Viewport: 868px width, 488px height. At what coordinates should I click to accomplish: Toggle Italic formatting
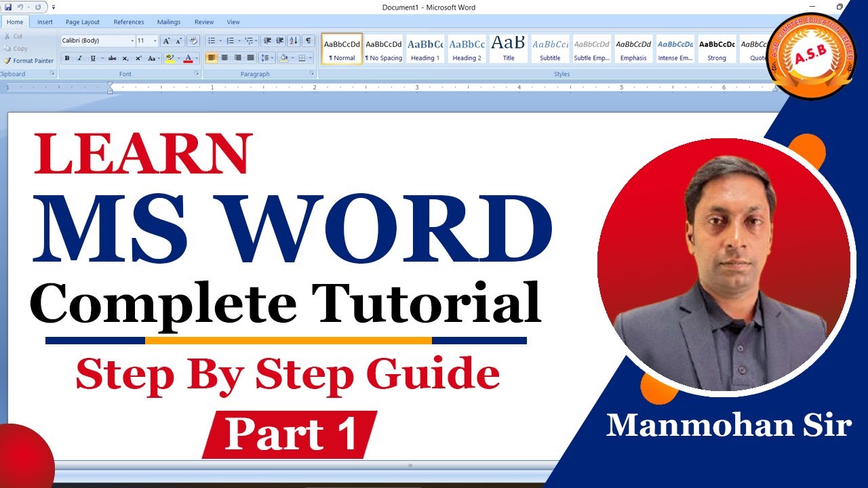(80, 58)
